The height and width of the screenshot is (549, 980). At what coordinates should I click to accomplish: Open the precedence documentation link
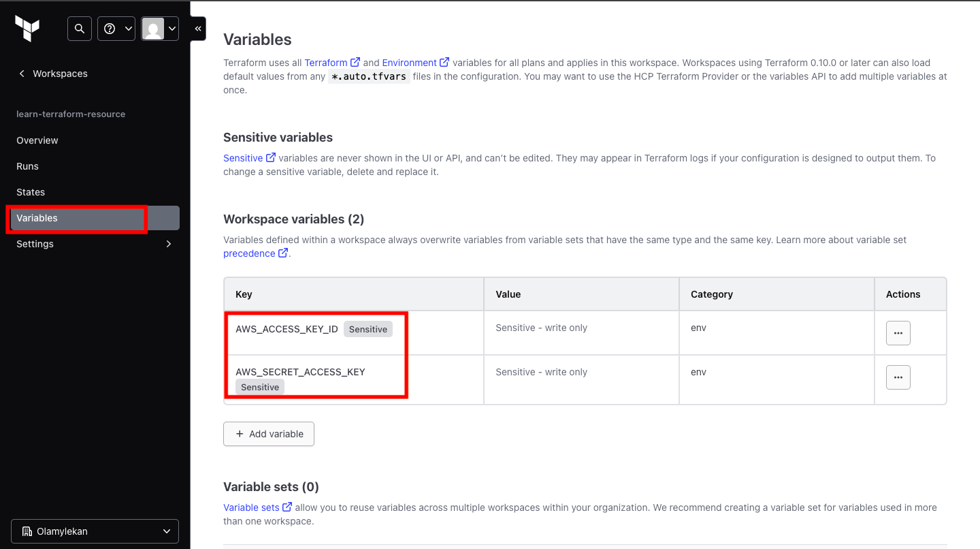click(255, 253)
